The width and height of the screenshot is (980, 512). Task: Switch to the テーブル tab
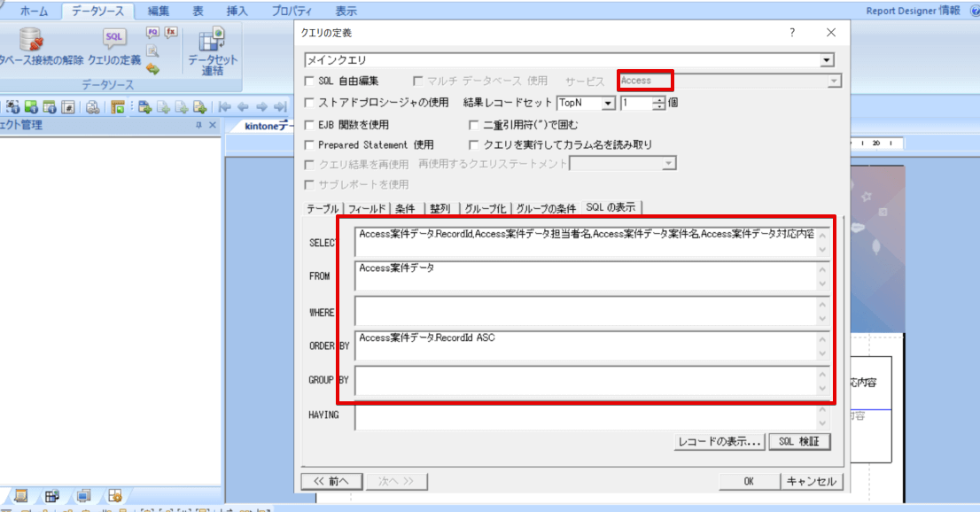323,208
